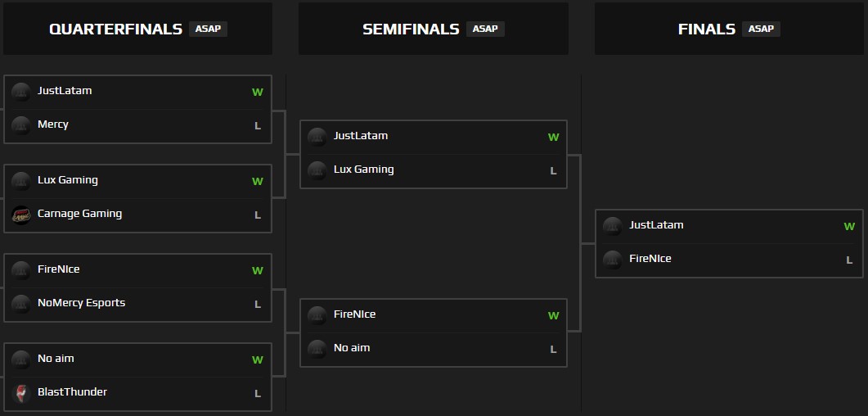Click NoMercy Esports team avatar icon
868x416 pixels.
pos(21,304)
